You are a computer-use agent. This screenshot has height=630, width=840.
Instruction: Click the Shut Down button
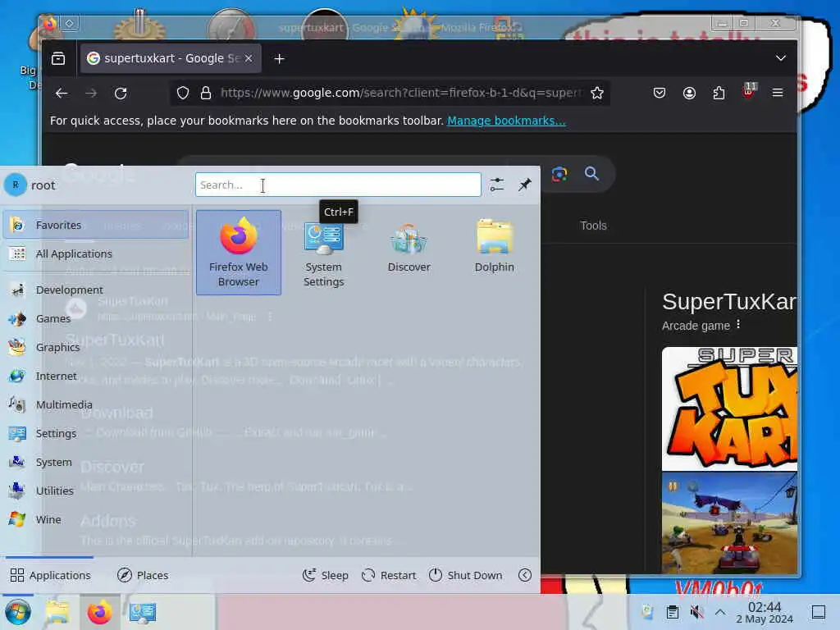click(466, 575)
